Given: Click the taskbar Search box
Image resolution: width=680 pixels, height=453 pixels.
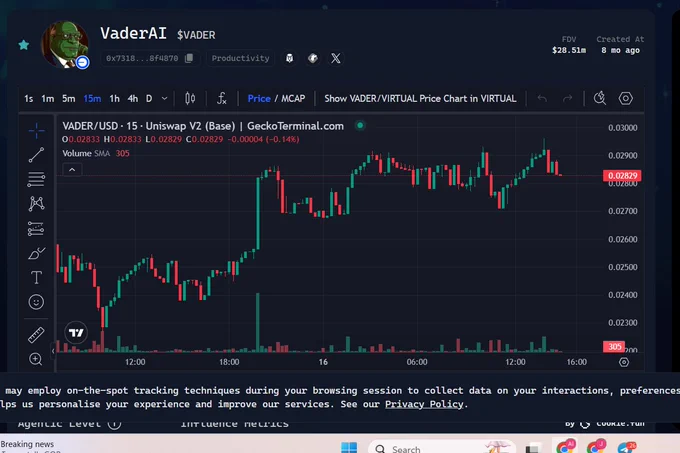Looking at the screenshot, I should [x=442, y=448].
